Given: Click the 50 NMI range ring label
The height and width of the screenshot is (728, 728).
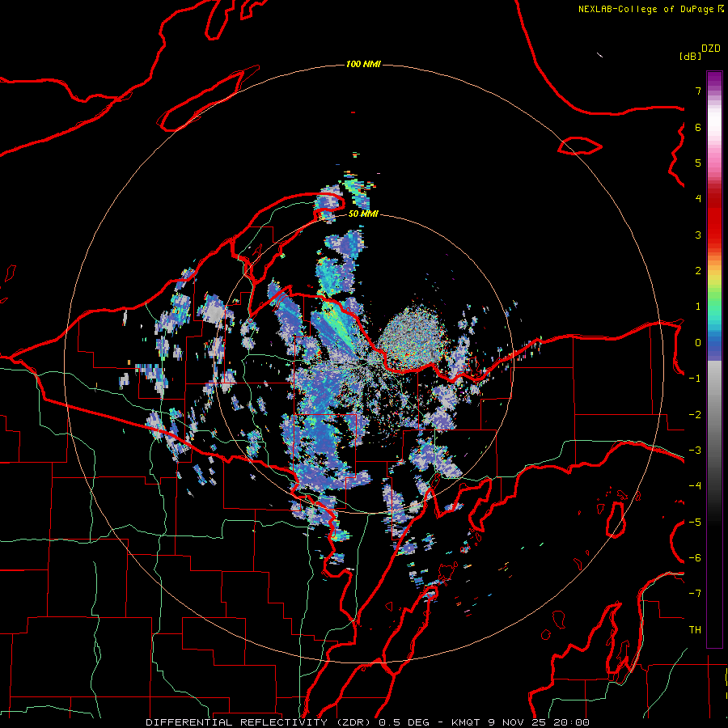Looking at the screenshot, I should pos(363,214).
